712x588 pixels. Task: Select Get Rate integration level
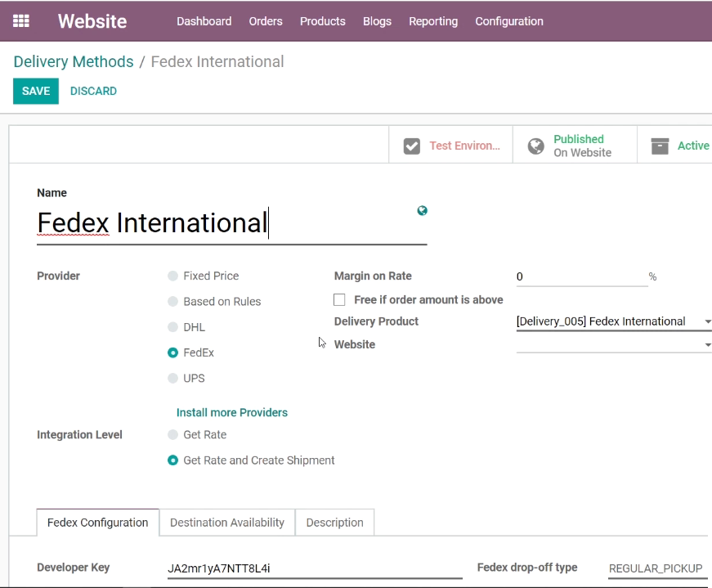pos(172,435)
